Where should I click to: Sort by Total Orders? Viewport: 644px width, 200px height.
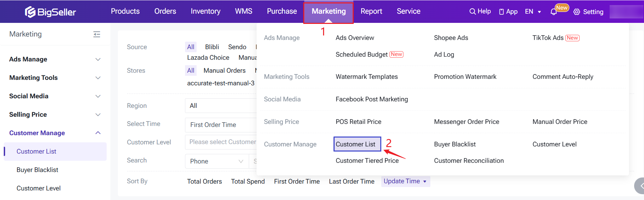[x=204, y=182]
